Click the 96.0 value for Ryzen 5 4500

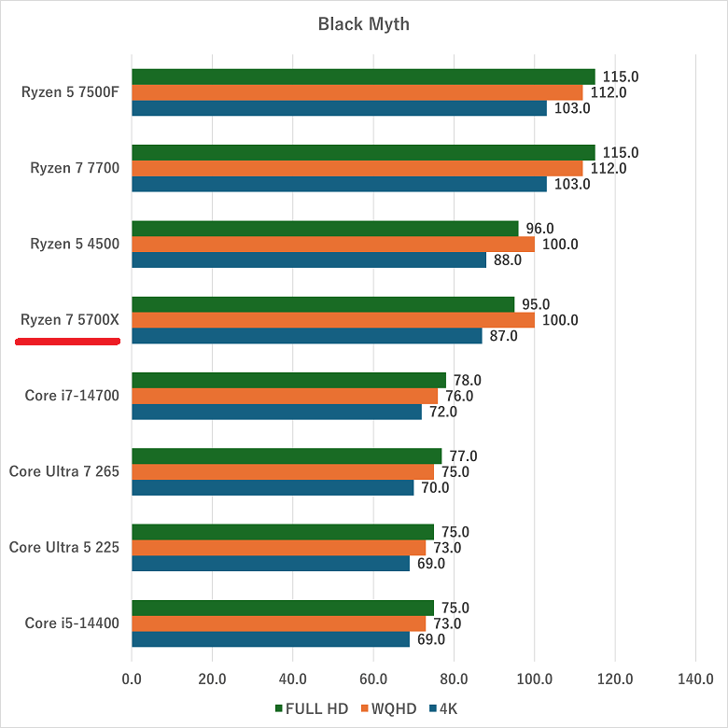[x=539, y=229]
